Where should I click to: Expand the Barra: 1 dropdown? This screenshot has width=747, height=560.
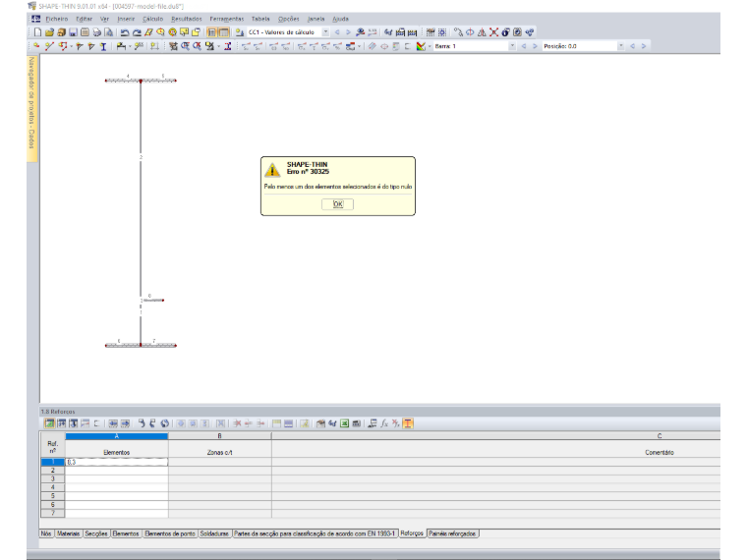pyautogui.click(x=512, y=46)
